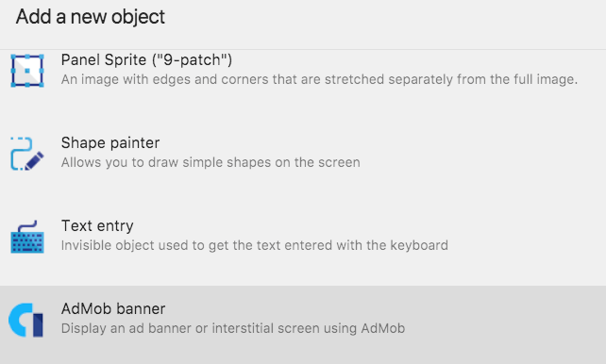606x364 pixels.
Task: Select Panel Sprite ("9-patch") object name
Action: (x=146, y=59)
